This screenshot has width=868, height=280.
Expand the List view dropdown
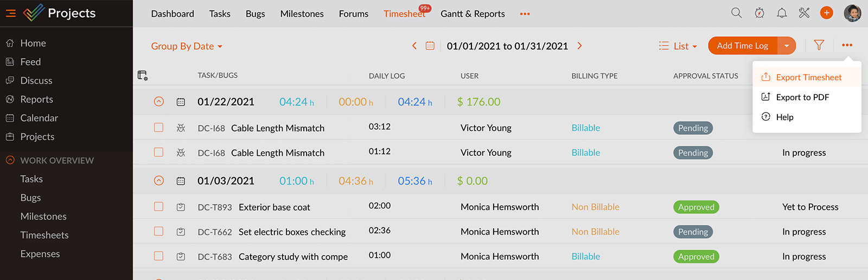click(678, 46)
